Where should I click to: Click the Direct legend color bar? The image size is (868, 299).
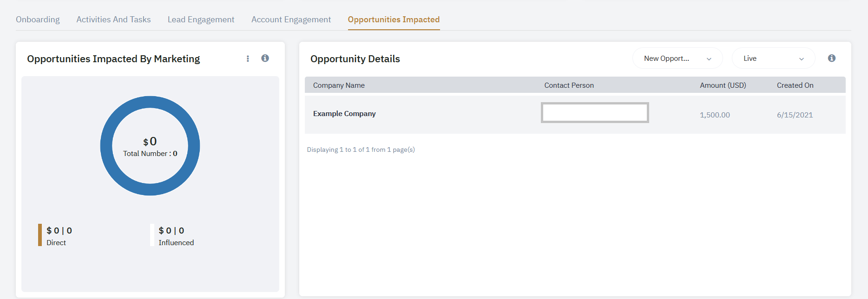(x=40, y=235)
